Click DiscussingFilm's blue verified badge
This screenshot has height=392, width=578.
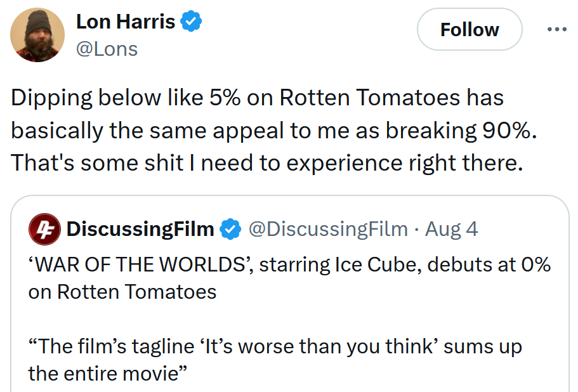[x=230, y=229]
